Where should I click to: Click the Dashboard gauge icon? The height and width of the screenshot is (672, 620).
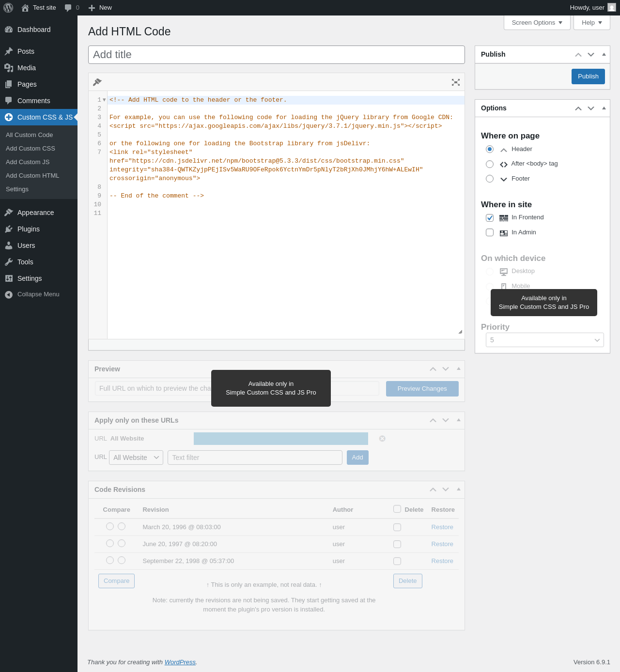[9, 30]
